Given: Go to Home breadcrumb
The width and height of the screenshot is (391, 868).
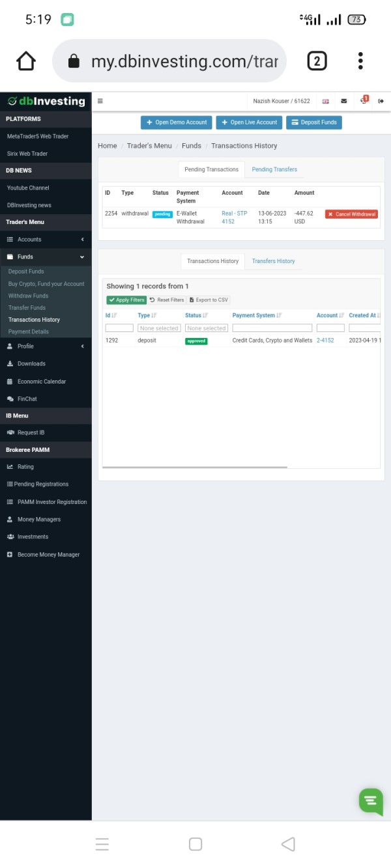Looking at the screenshot, I should (108, 146).
